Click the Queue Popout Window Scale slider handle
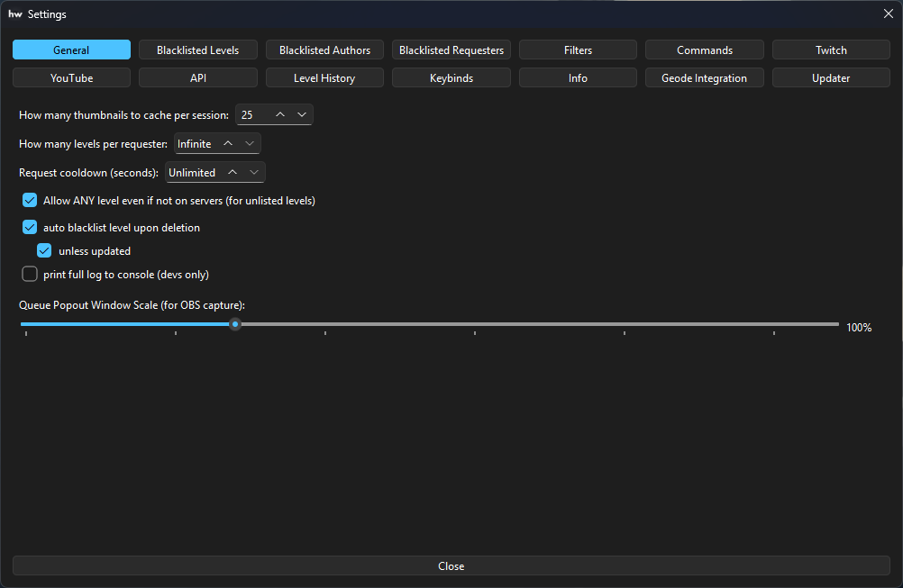The height and width of the screenshot is (588, 903). [x=235, y=324]
